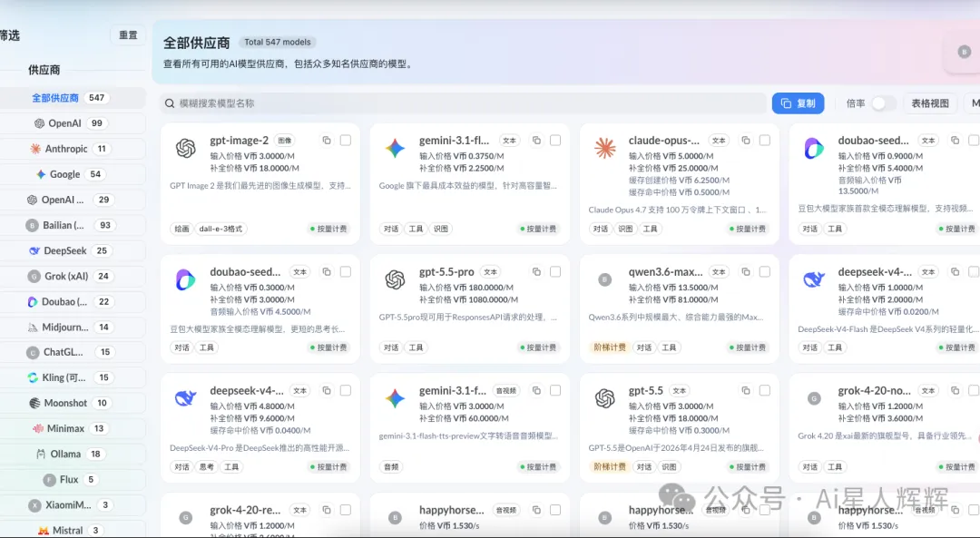Copy the claude-opus model name icon

[746, 141]
